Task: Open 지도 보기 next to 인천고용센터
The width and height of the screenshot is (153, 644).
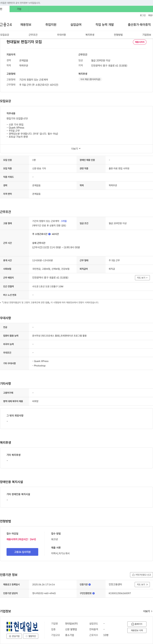Action: tap(142, 585)
